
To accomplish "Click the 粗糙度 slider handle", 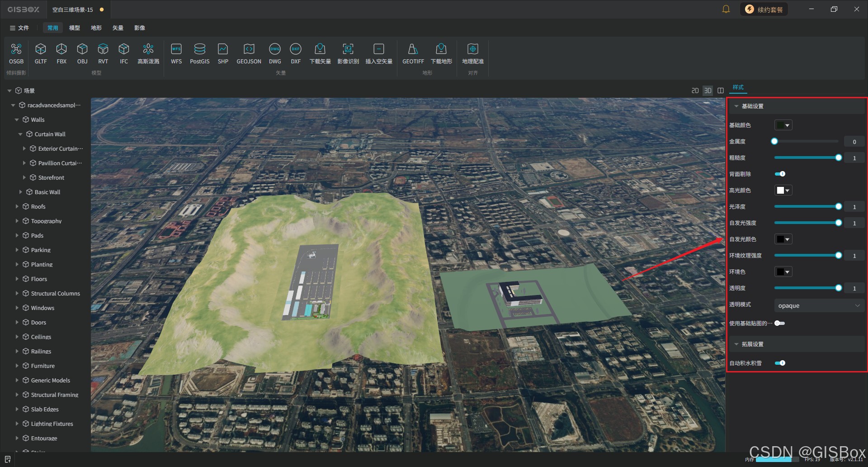I will tap(839, 158).
